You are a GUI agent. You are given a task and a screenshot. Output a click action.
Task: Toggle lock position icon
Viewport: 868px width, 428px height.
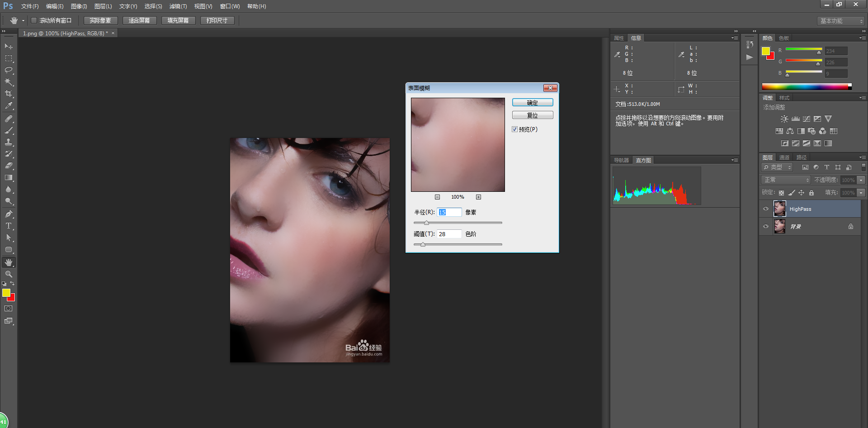tap(802, 193)
